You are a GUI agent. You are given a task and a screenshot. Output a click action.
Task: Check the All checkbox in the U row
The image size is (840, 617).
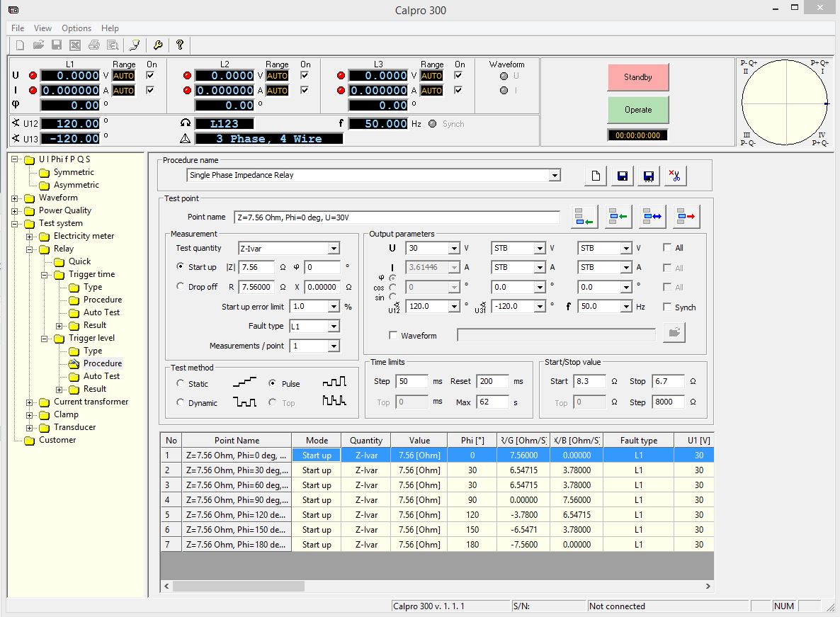coord(667,247)
